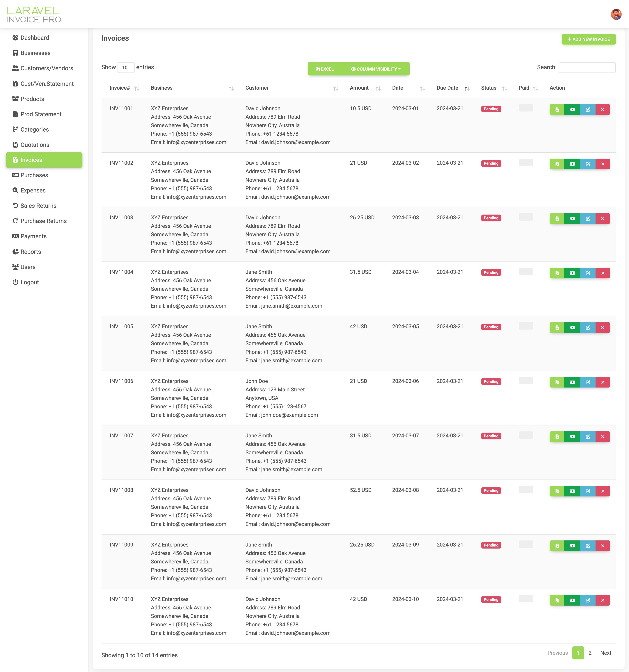Edit invoice INV11003 with pencil icon
629x672 pixels.
pyautogui.click(x=587, y=219)
